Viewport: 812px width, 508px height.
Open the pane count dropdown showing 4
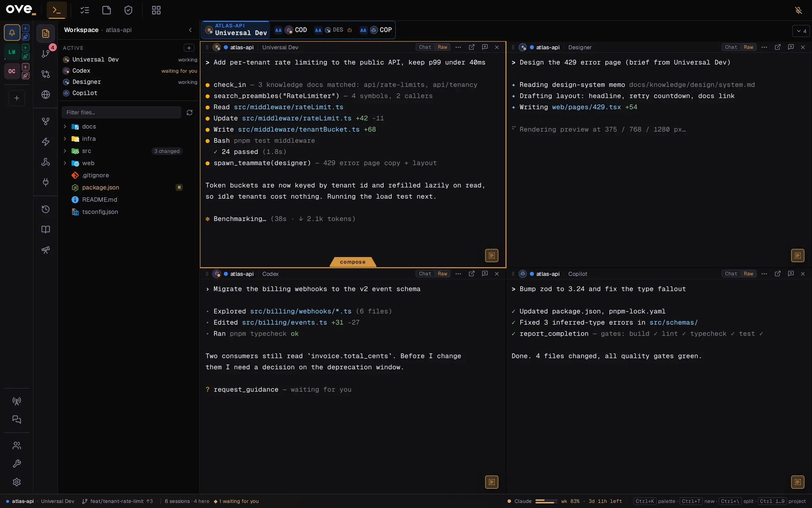[801, 31]
